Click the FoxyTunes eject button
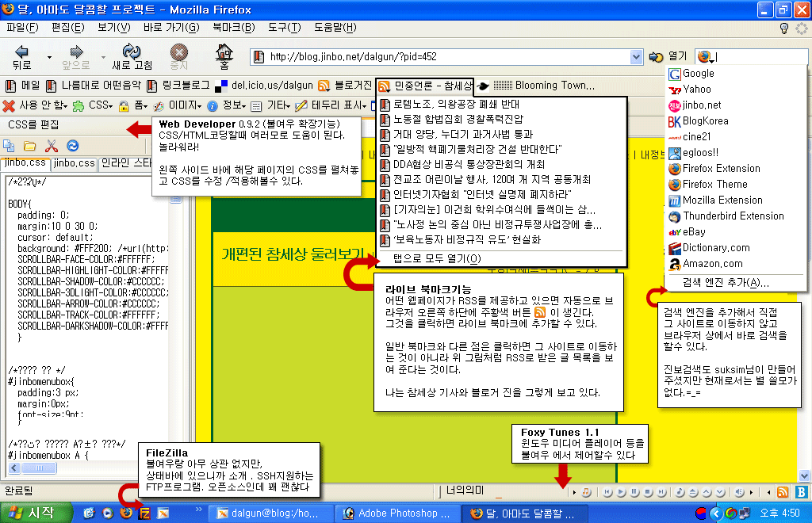The image size is (812, 523). 693,492
